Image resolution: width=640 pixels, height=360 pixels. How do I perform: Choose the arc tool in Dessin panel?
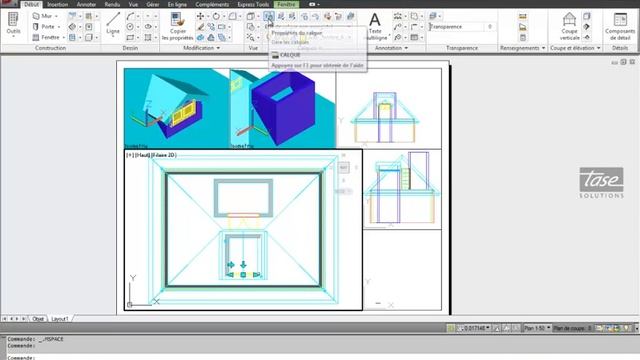[130, 16]
